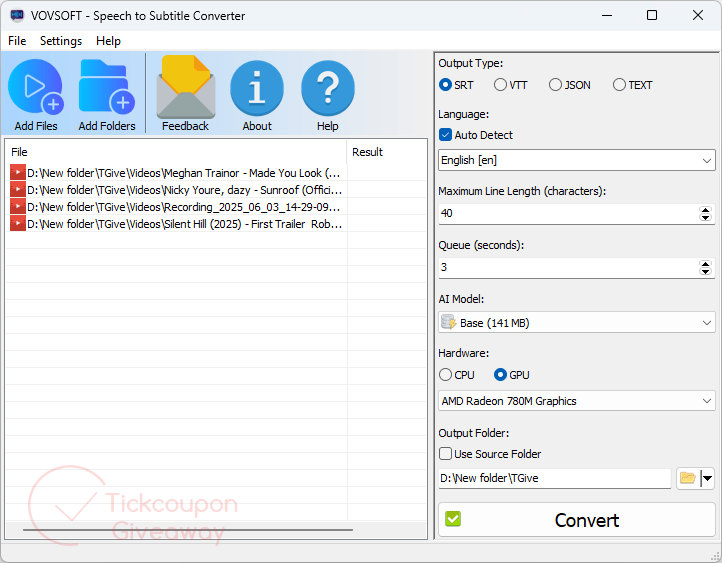The height and width of the screenshot is (563, 722).
Task: Maximize the VOVSOFT window
Action: coord(652,15)
